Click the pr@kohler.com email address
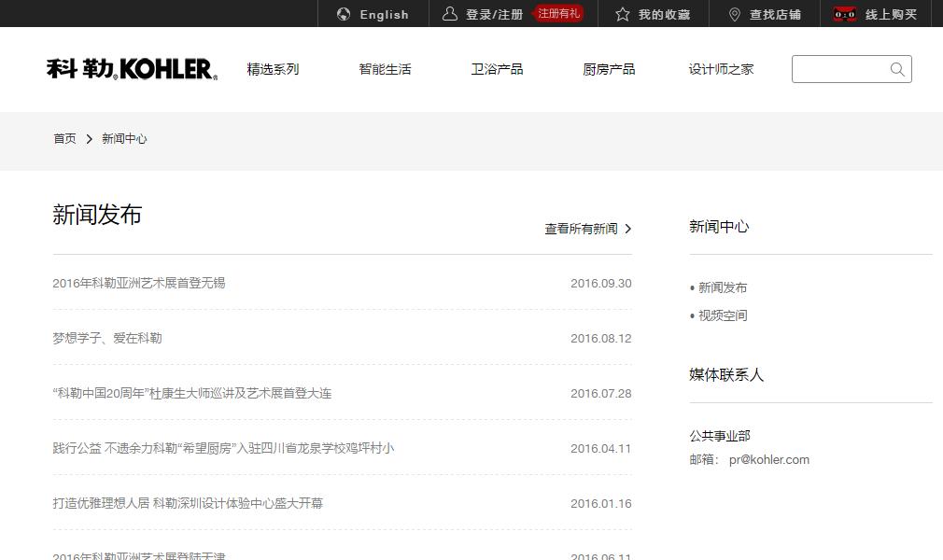The image size is (943, 560). point(768,459)
